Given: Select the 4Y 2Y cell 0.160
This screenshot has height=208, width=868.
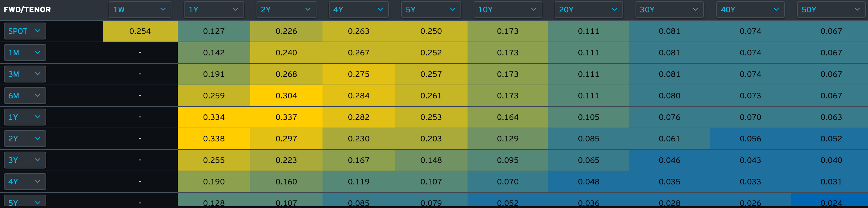Looking at the screenshot, I should [286, 182].
